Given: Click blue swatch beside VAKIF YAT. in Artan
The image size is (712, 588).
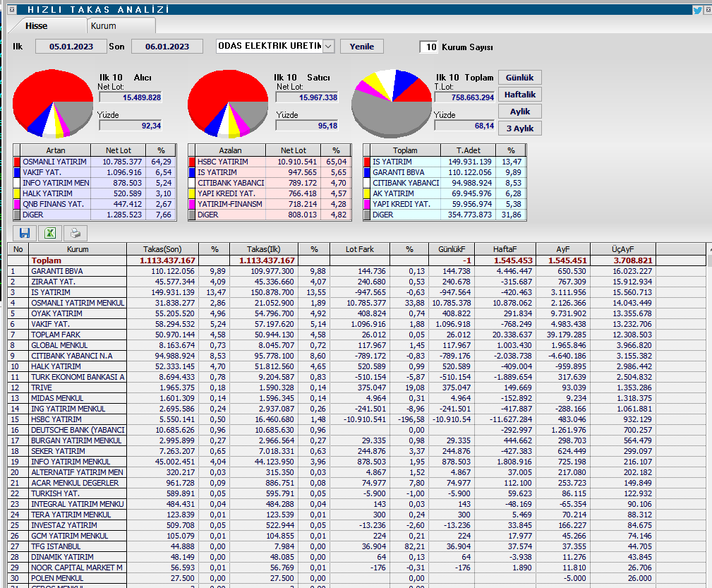Looking at the screenshot, I should [x=17, y=172].
